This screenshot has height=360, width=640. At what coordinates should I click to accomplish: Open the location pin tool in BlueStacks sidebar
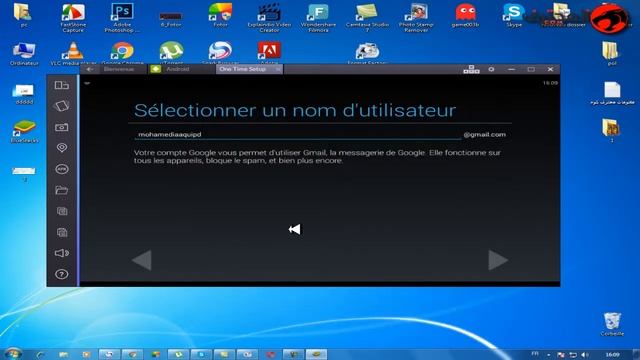pyautogui.click(x=62, y=148)
